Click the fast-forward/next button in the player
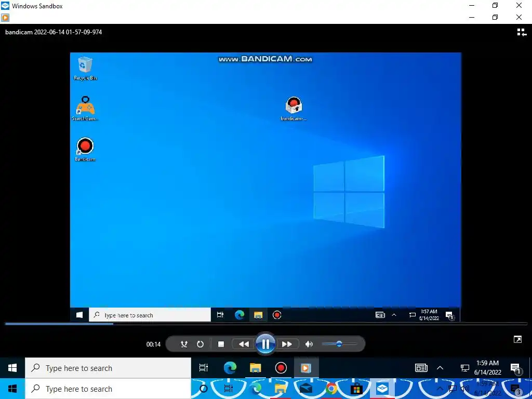Screen dimensions: 532x399 pos(287,344)
